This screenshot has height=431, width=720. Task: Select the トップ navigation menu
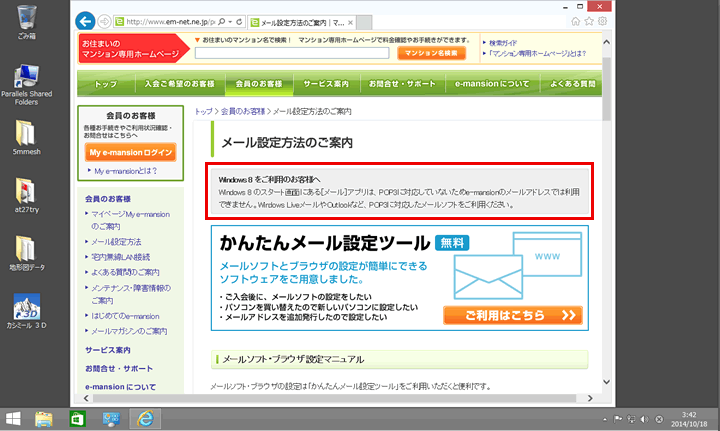106,84
